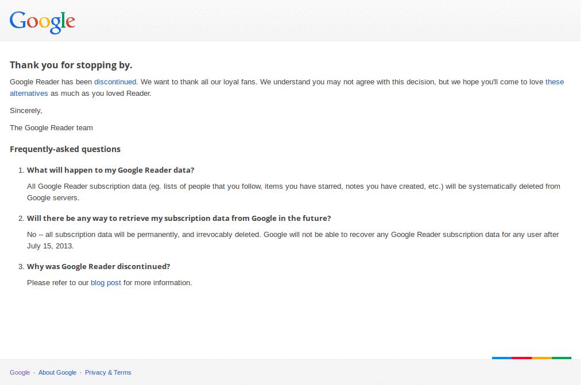Viewport: 588px width, 385px height.
Task: Click the answer mentioning 'July 15, 2013.'
Action: (x=293, y=240)
